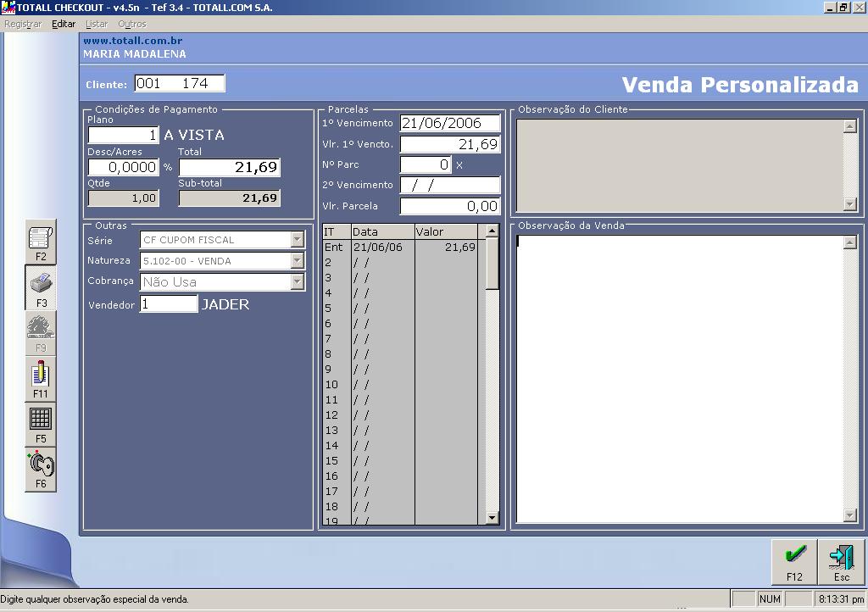The height and width of the screenshot is (612, 868).
Task: Click the Cliente code input field
Action: point(180,84)
